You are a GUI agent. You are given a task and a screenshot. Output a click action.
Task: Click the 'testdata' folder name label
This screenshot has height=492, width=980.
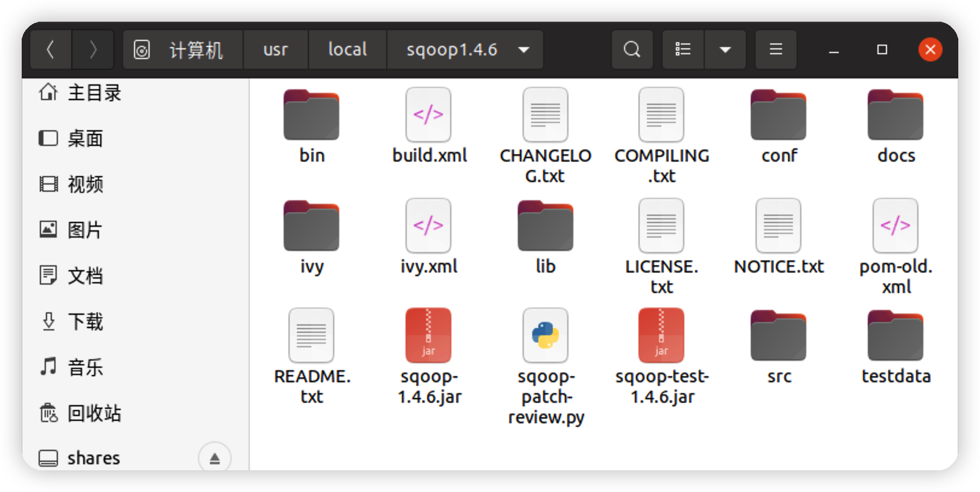[x=896, y=376]
